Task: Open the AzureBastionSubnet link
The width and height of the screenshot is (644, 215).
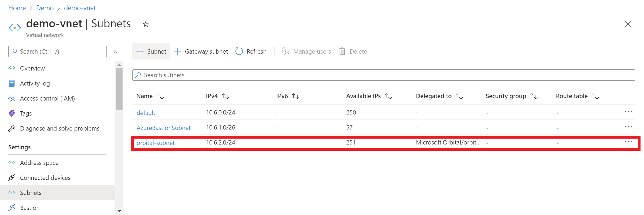Action: [163, 128]
